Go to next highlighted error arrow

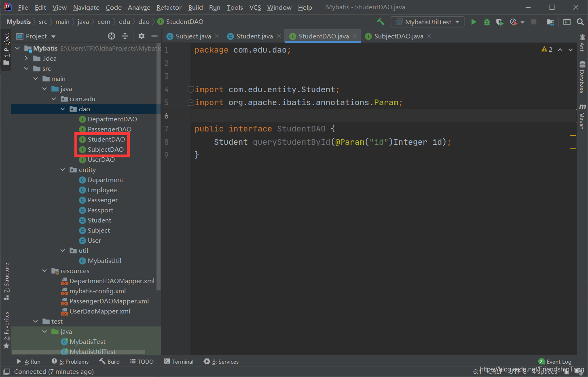pos(571,49)
